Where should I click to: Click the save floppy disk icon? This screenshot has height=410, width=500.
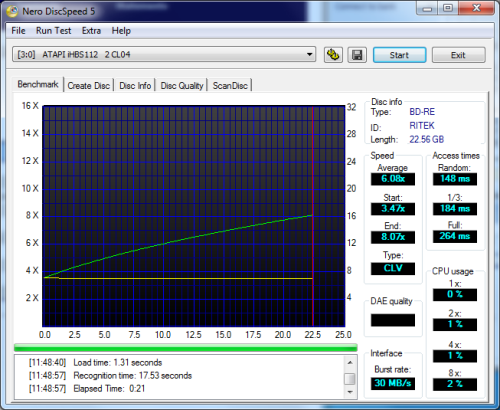click(x=357, y=55)
